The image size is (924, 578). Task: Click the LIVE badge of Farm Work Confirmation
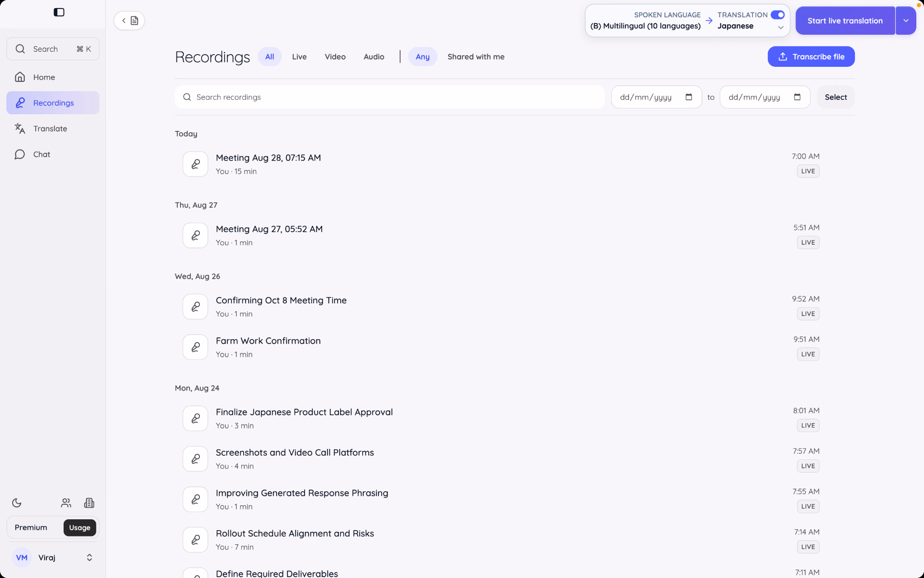tap(808, 354)
